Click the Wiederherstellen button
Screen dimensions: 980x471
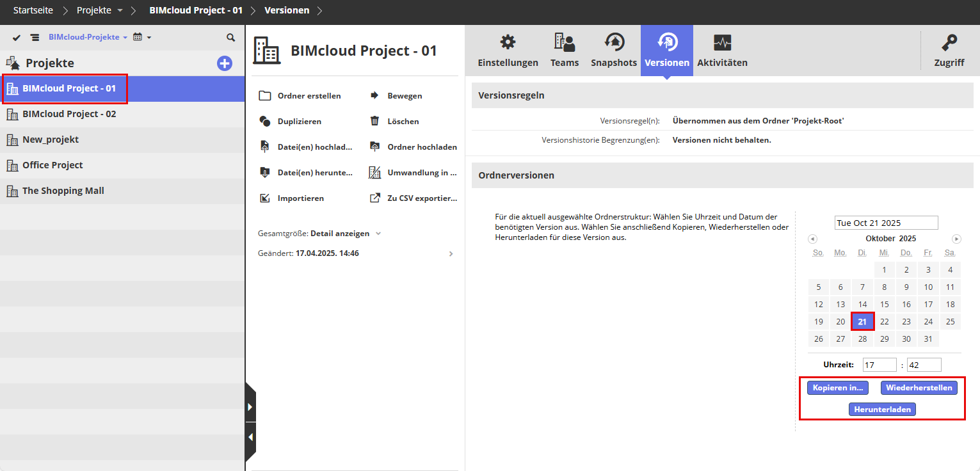click(919, 388)
